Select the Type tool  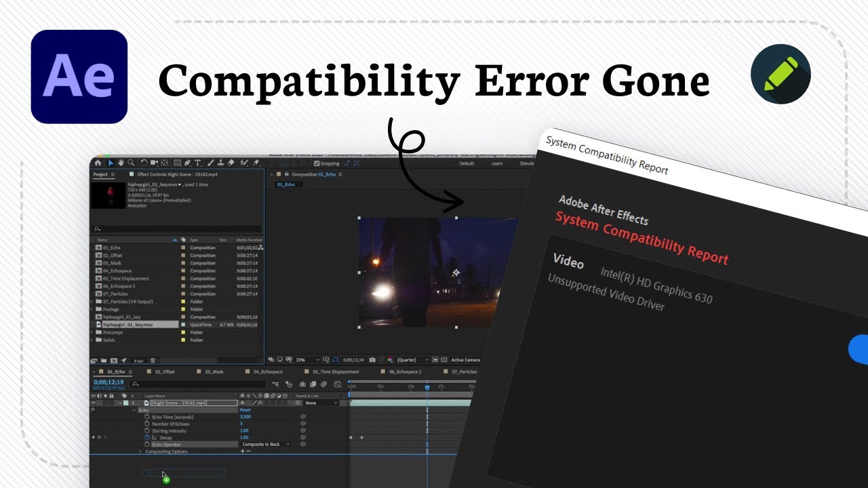[197, 163]
